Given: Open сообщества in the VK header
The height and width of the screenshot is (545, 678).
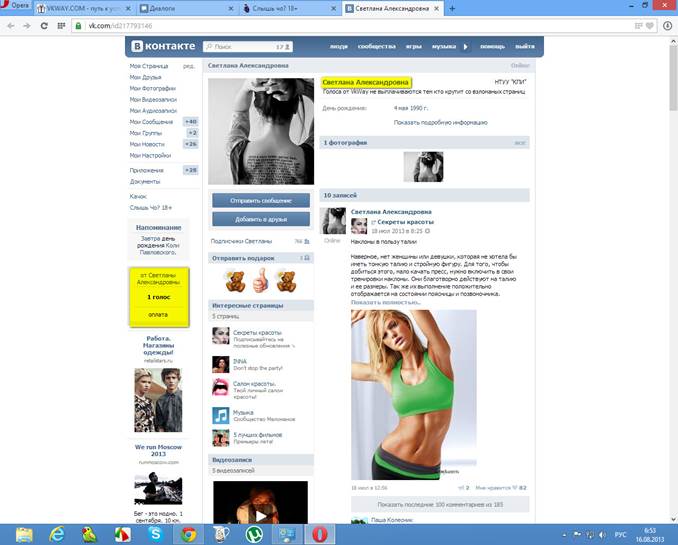Looking at the screenshot, I should tap(377, 46).
